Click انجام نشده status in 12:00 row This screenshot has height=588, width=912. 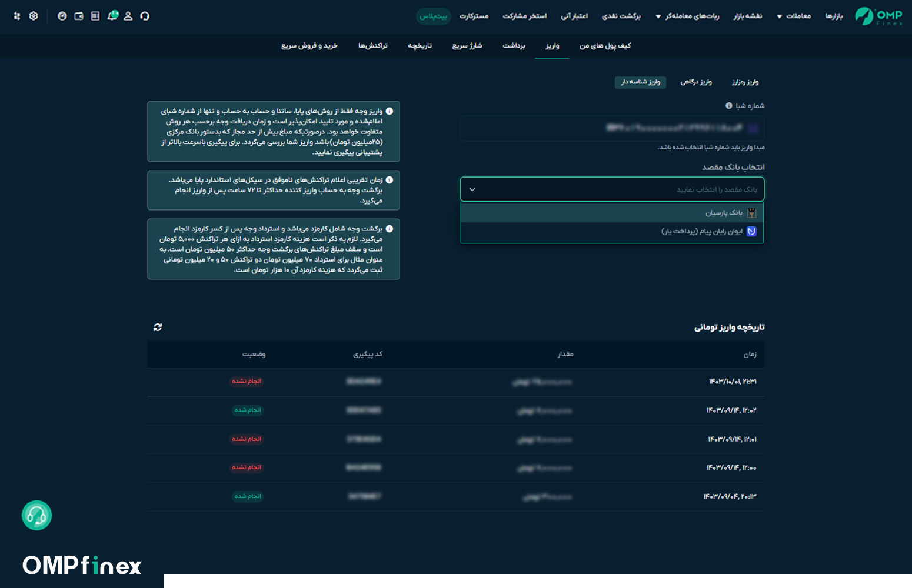tap(247, 467)
